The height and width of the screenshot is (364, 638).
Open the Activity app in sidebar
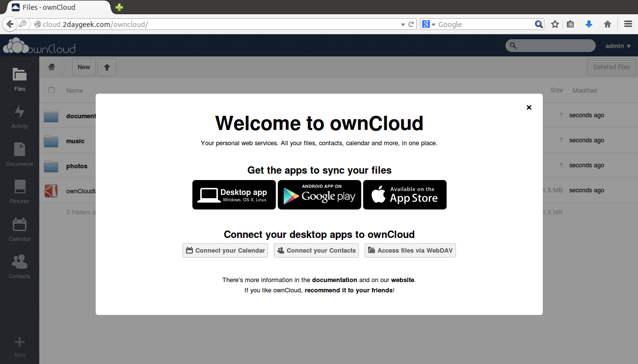20,116
